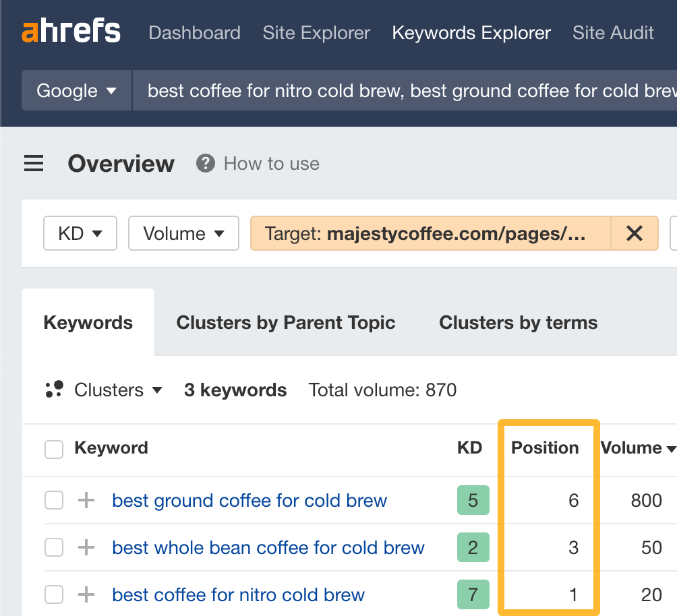The width and height of the screenshot is (677, 616).
Task: Select all keywords via header checkbox
Action: 53,449
